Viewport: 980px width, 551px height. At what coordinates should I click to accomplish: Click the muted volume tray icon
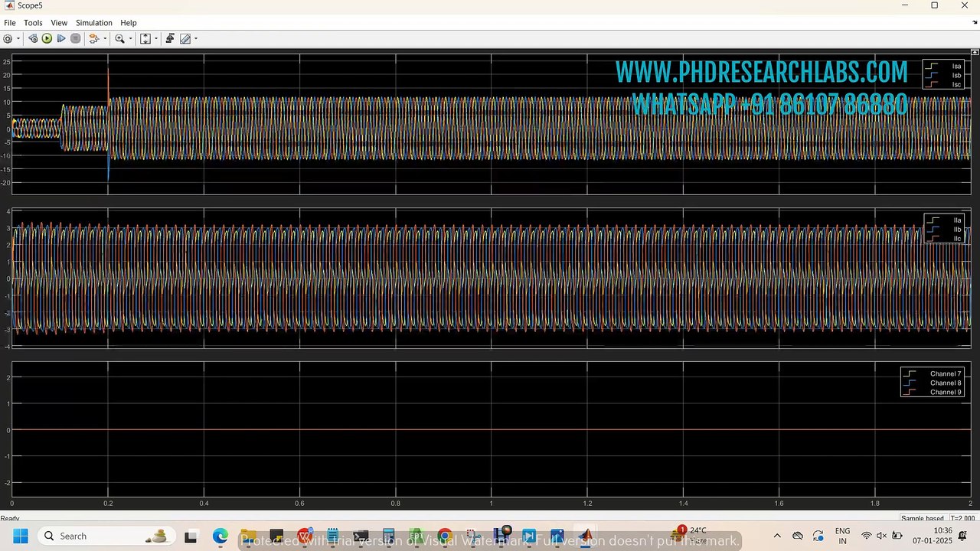coord(882,536)
